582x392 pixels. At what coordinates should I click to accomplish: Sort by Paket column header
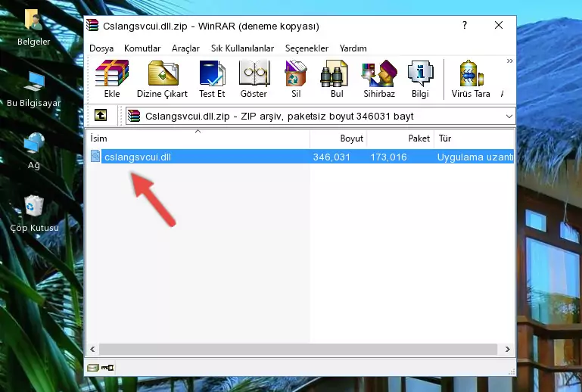pyautogui.click(x=400, y=138)
